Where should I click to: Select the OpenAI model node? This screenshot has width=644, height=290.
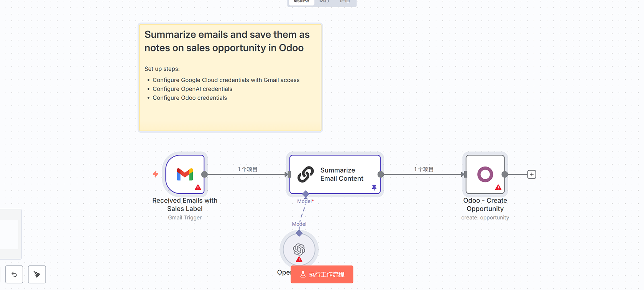(299, 249)
